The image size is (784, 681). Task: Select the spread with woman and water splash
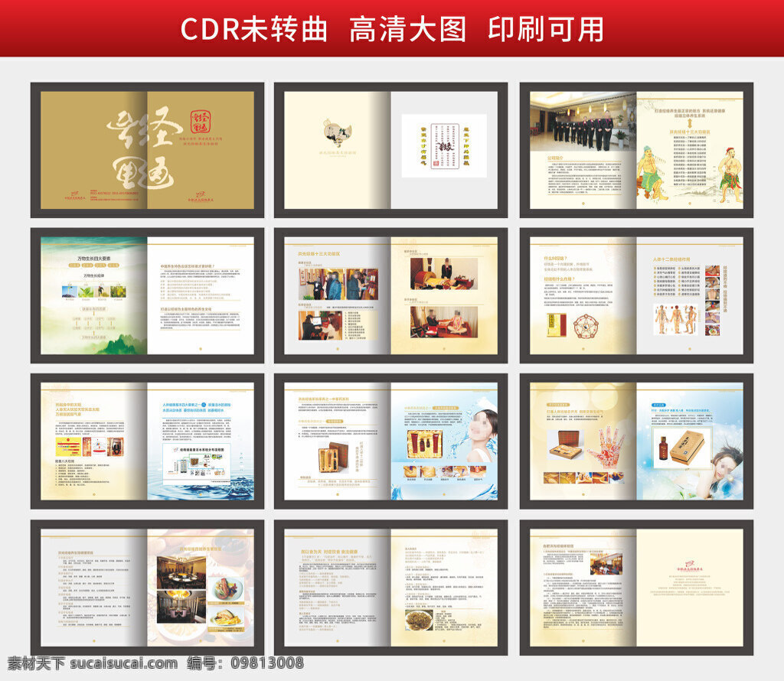coord(390,442)
